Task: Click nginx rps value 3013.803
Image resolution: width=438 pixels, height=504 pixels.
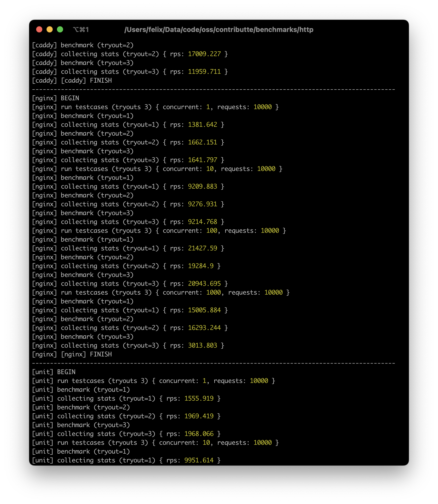Action: [202, 346]
